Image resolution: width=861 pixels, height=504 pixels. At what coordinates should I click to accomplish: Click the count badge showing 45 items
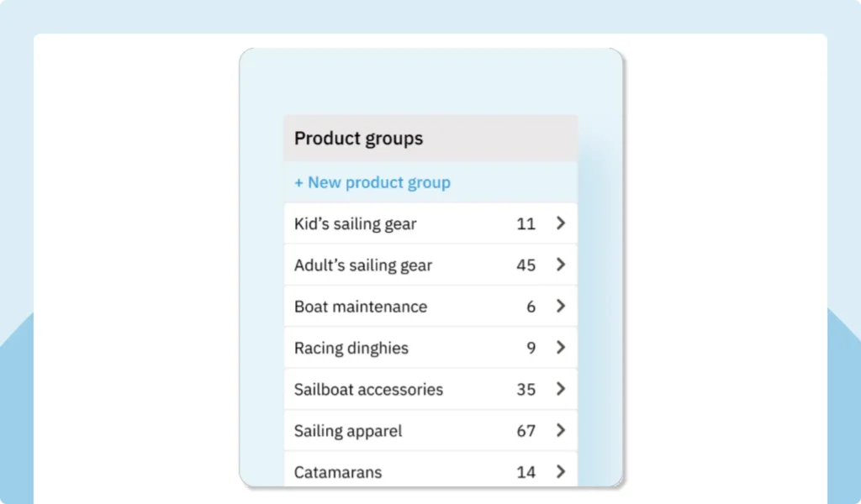pos(526,265)
